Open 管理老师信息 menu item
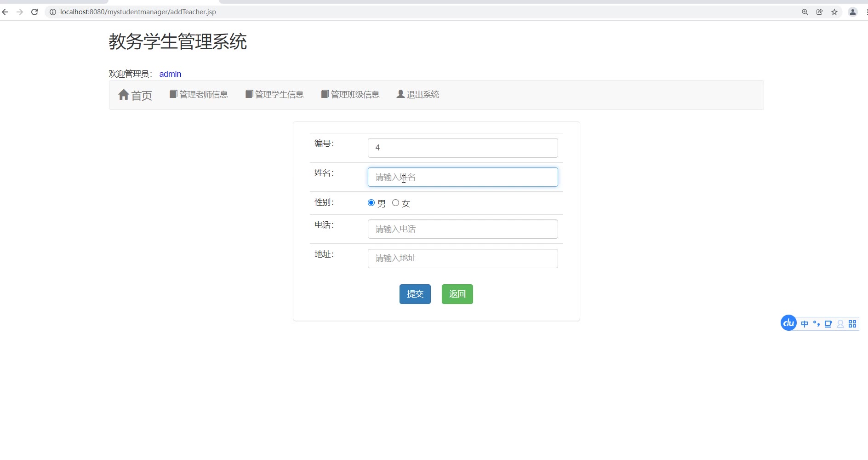This screenshot has height=460, width=868. point(199,94)
